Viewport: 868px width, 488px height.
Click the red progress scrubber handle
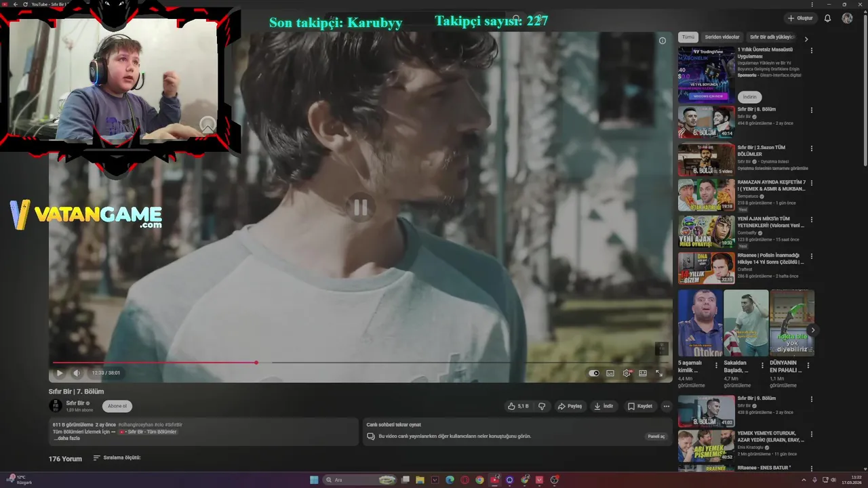coord(256,363)
